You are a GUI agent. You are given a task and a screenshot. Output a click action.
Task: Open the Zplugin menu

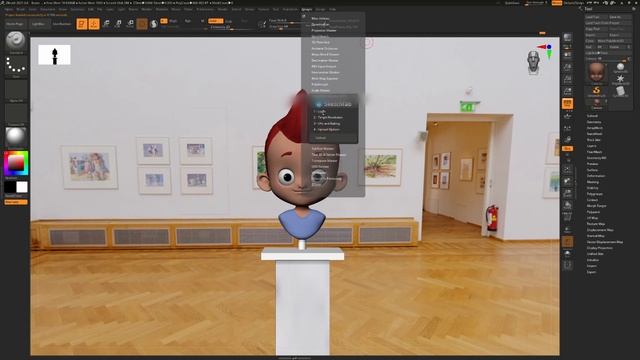click(x=307, y=9)
